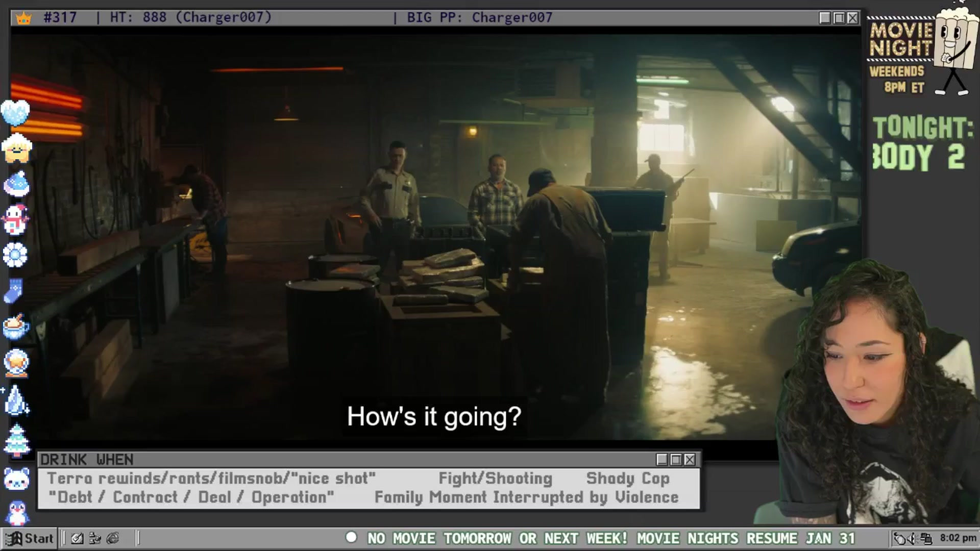This screenshot has height=551, width=980.
Task: Click the 'Shady Cop' drink rule
Action: [628, 479]
